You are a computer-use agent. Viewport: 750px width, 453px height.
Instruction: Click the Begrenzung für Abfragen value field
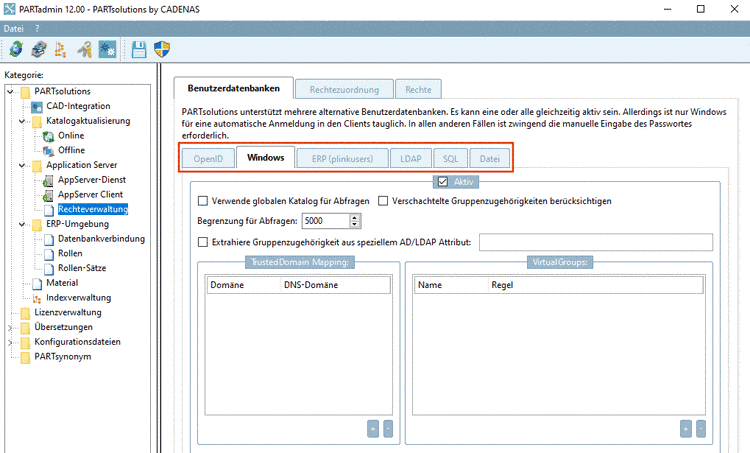(x=326, y=221)
